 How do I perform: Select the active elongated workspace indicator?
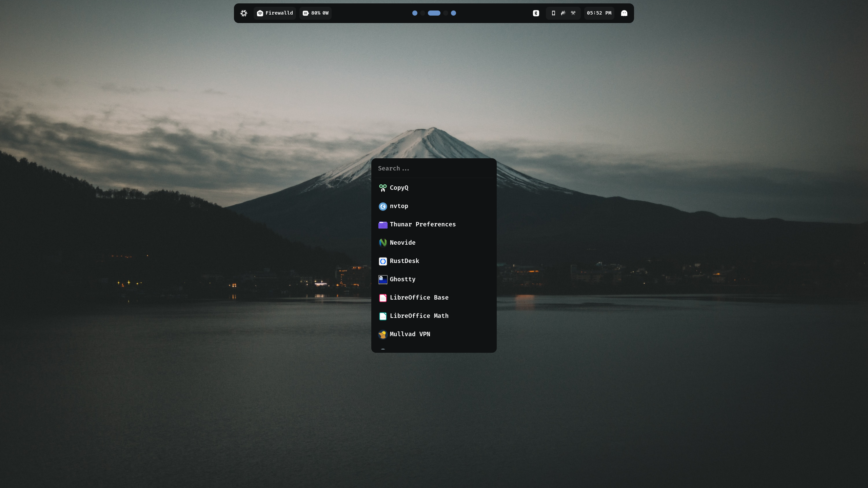(434, 13)
